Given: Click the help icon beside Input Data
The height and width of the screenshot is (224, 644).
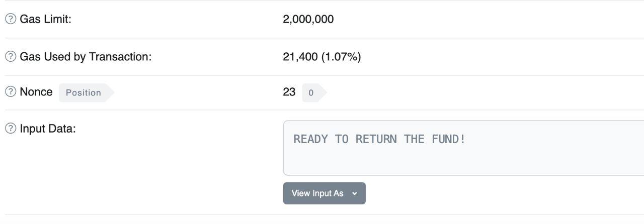Looking at the screenshot, I should [11, 129].
